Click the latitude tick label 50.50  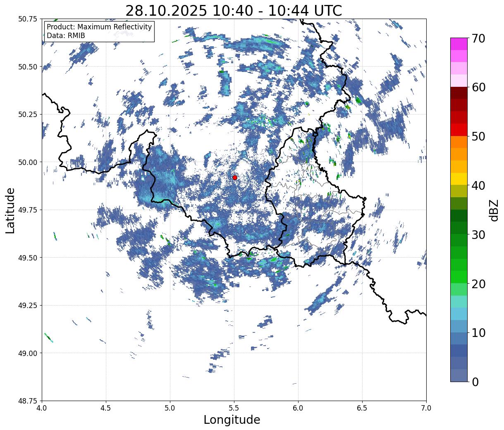pos(28,67)
